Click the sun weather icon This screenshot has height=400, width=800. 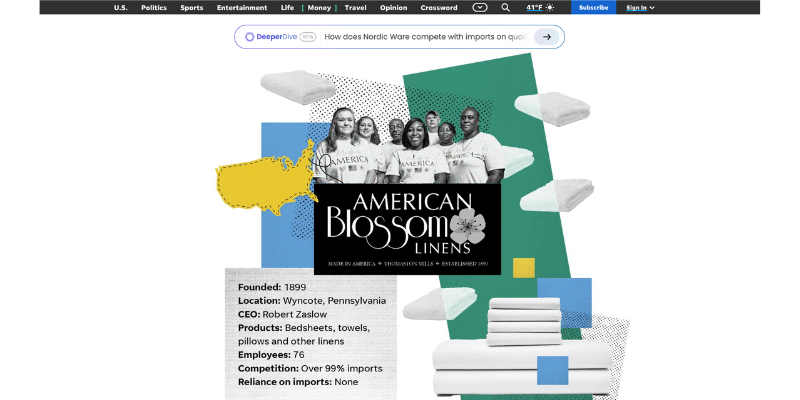pos(550,7)
